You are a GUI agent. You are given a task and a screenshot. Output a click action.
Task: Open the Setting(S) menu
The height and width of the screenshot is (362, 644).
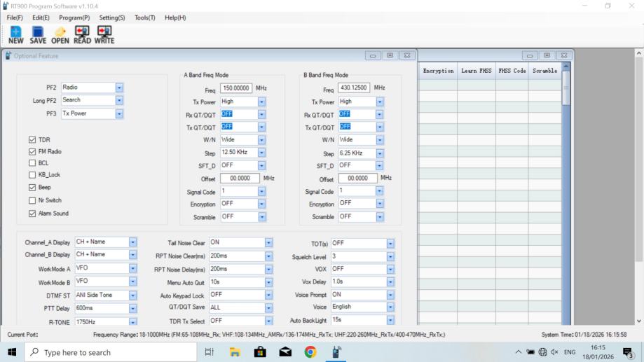pos(111,18)
